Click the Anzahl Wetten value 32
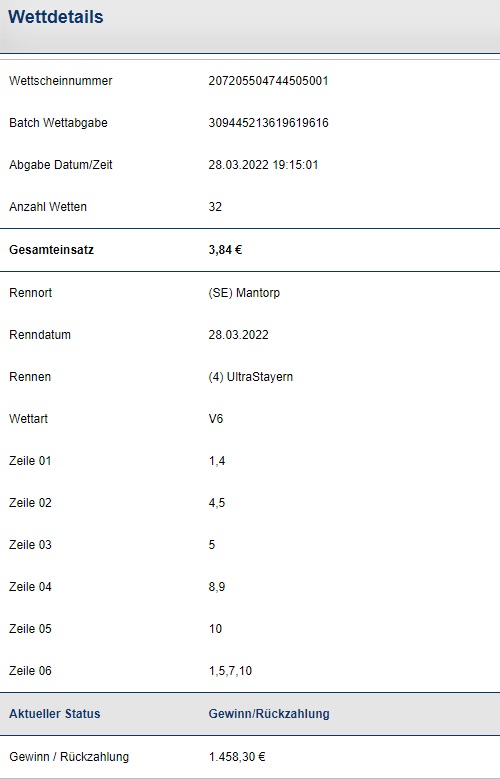Screen dimensions: 500x779 (x=215, y=207)
